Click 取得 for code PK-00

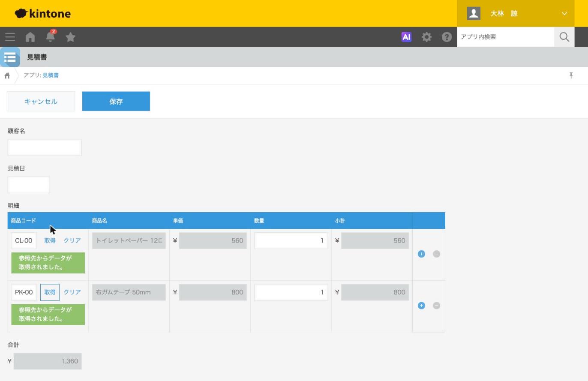tap(50, 292)
